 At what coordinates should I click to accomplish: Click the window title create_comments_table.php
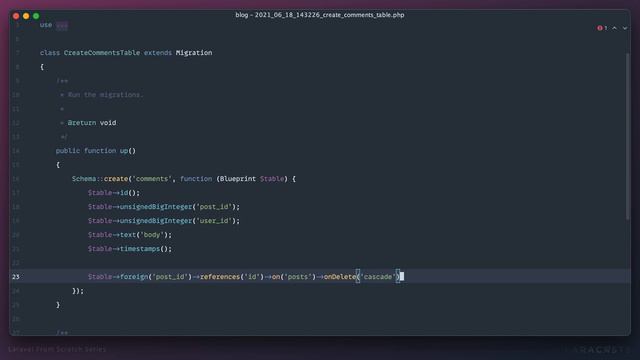point(320,15)
